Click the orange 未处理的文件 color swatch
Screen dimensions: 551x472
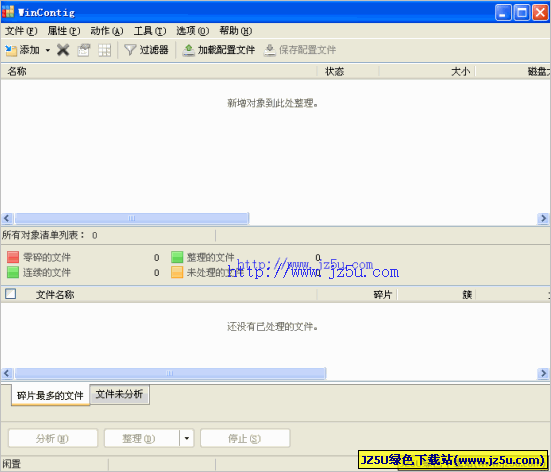177,272
